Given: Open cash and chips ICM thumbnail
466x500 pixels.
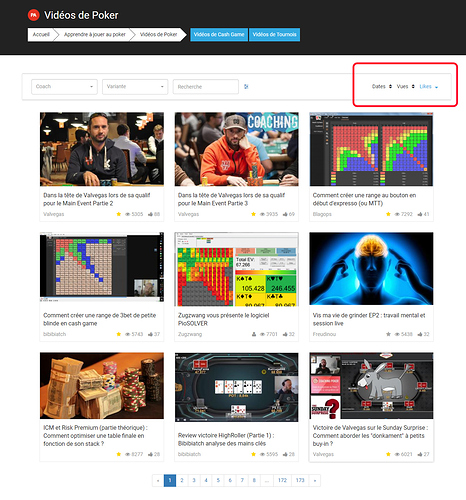Looking at the screenshot, I should coord(102,386).
